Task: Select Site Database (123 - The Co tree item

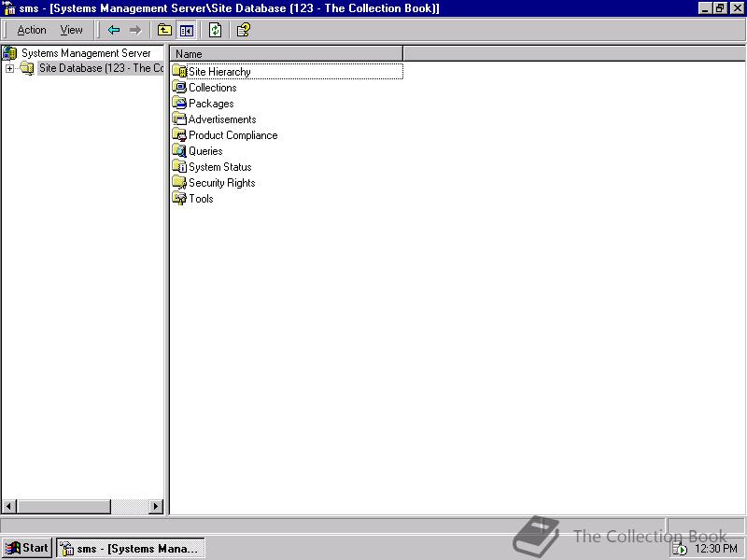Action: click(x=101, y=68)
